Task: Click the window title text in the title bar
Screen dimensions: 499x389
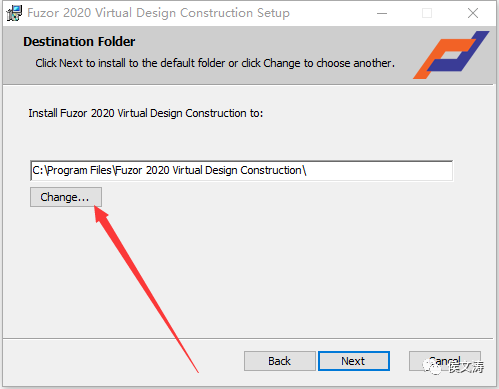Action: point(158,13)
